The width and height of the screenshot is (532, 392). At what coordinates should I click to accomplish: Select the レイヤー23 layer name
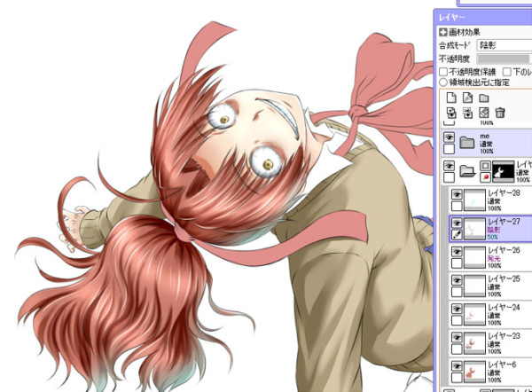pos(504,335)
